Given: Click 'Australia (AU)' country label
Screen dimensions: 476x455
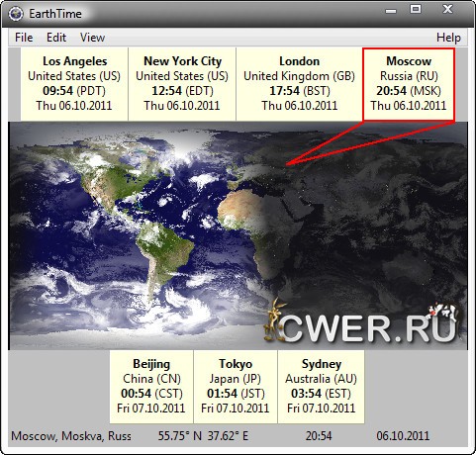Looking at the screenshot, I should [322, 379].
